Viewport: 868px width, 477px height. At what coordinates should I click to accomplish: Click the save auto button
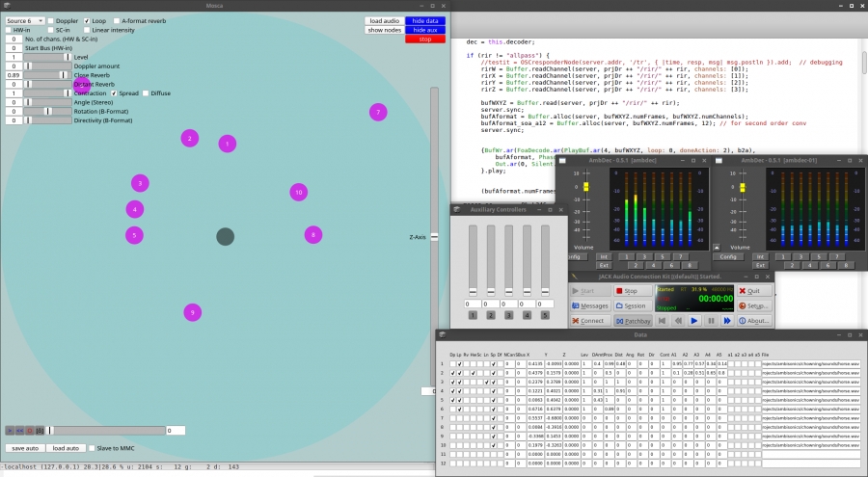pos(25,448)
